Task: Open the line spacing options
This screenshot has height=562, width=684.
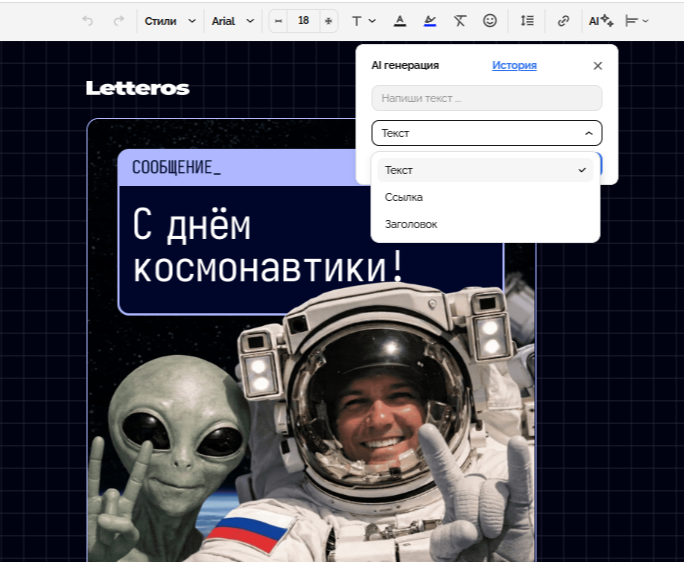Action: 527,20
